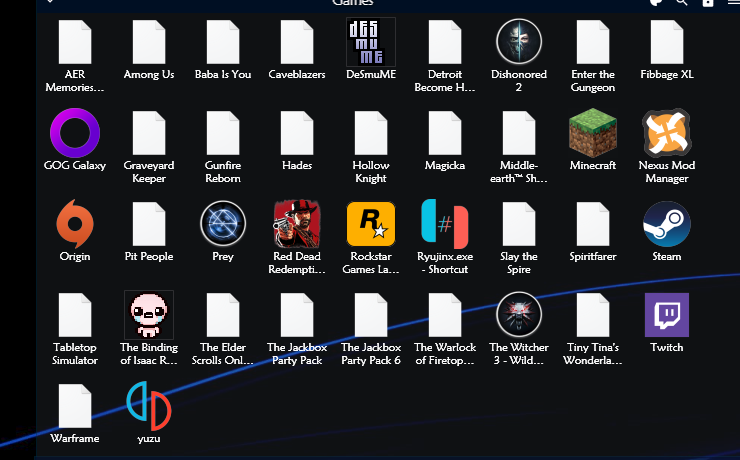Select Graveyard Keeper shortcut
This screenshot has width=740, height=460.
pos(149,133)
